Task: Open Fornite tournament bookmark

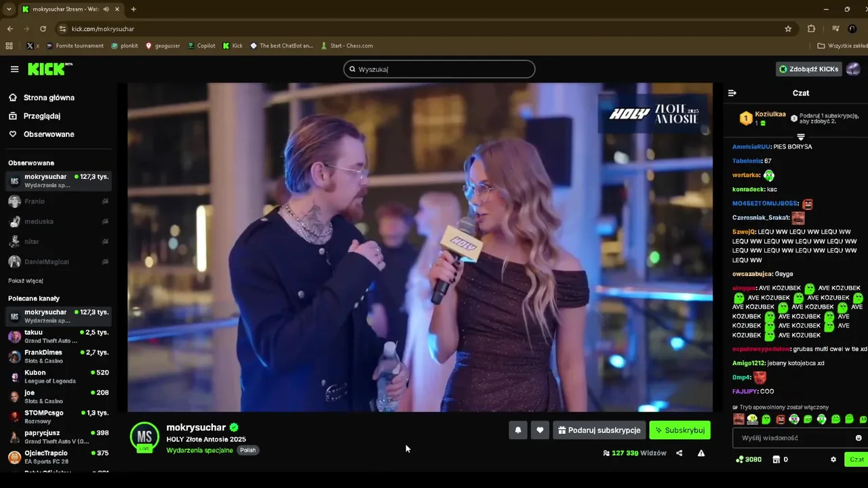Action: click(75, 46)
